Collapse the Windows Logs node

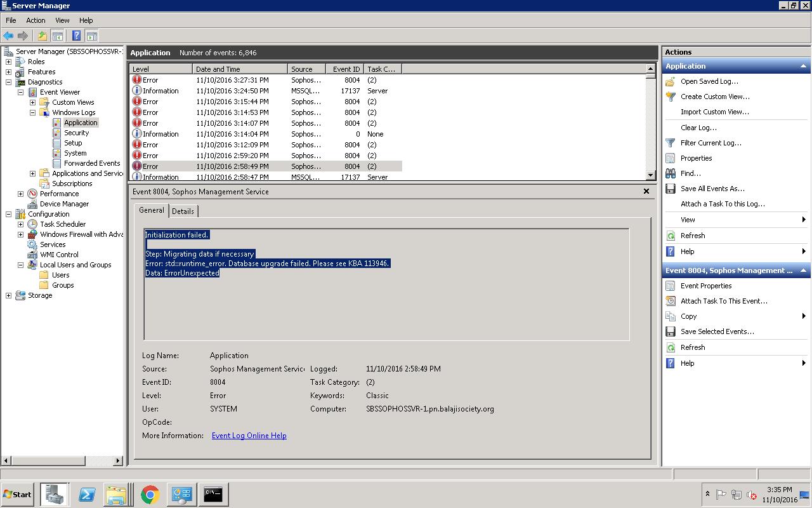click(32, 112)
